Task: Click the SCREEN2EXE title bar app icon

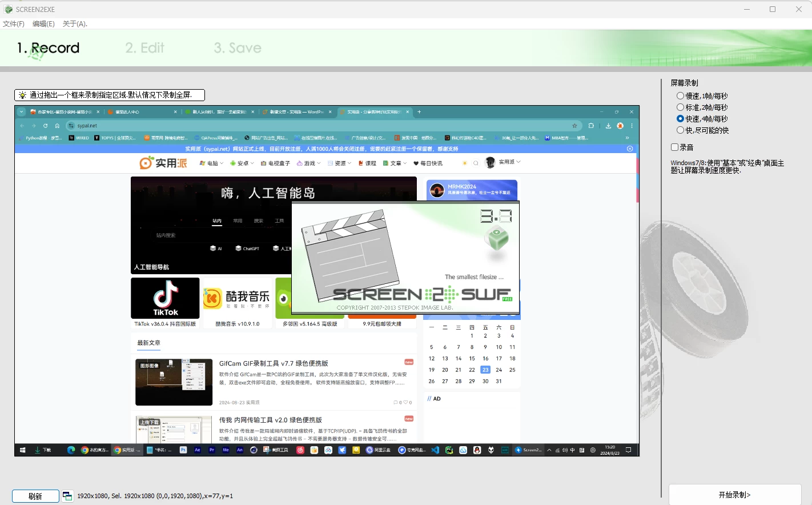Action: [8, 9]
